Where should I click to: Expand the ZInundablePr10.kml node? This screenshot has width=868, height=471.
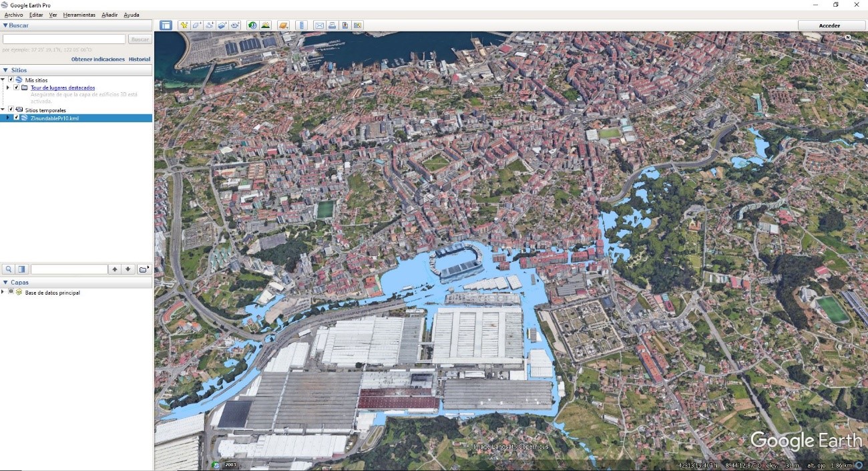pos(8,118)
